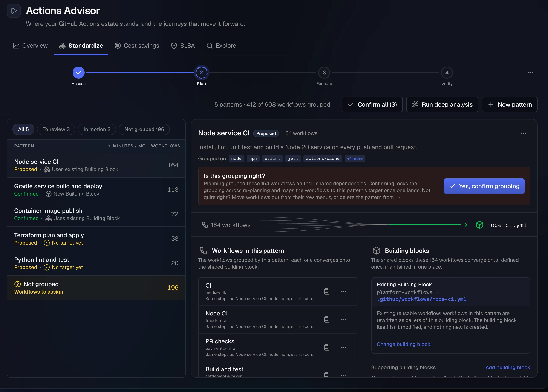
Task: Open details icon for fraud-infra Node CI
Action: 326,320
